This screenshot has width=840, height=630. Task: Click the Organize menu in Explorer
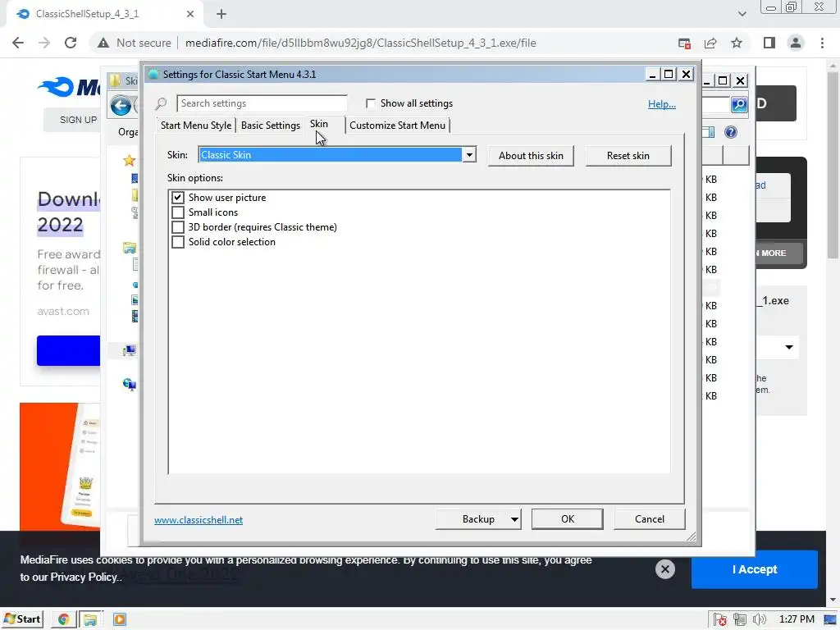point(128,132)
